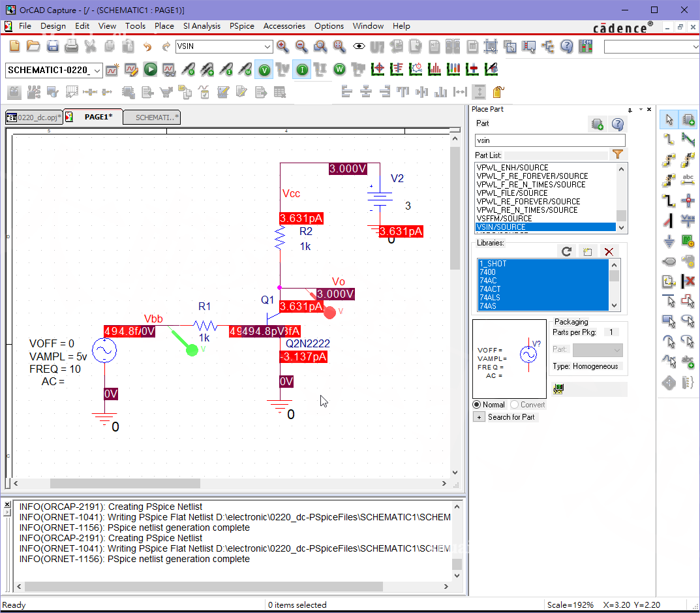The image size is (700, 613).
Task: Choose the Place Wire tool
Action: (x=669, y=140)
